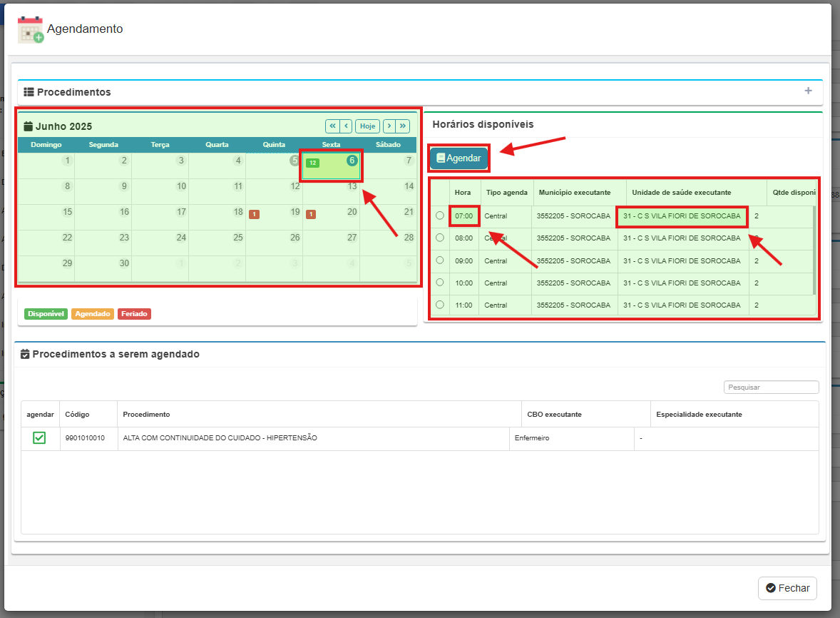The width and height of the screenshot is (840, 618).
Task: Click the Pesquisar search field
Action: [771, 387]
